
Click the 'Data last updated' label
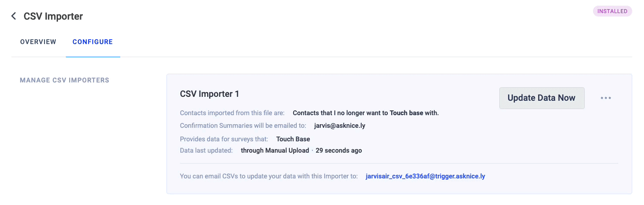pyautogui.click(x=206, y=150)
